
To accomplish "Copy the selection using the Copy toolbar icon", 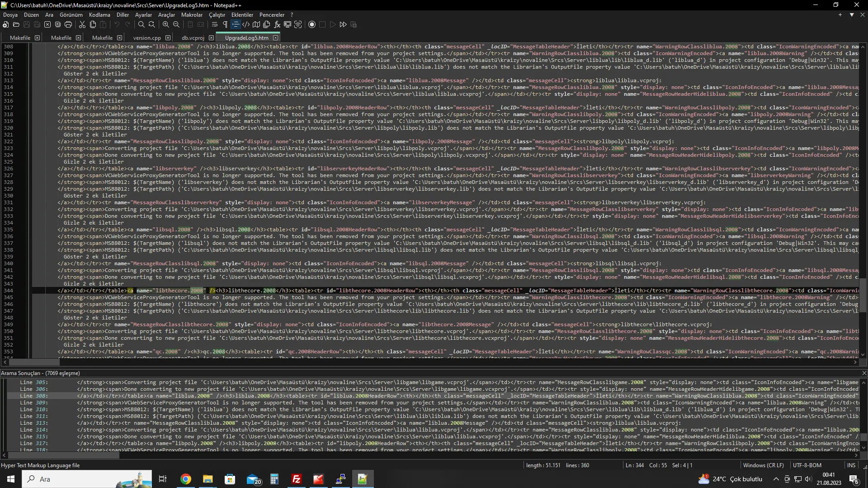I will tap(93, 24).
